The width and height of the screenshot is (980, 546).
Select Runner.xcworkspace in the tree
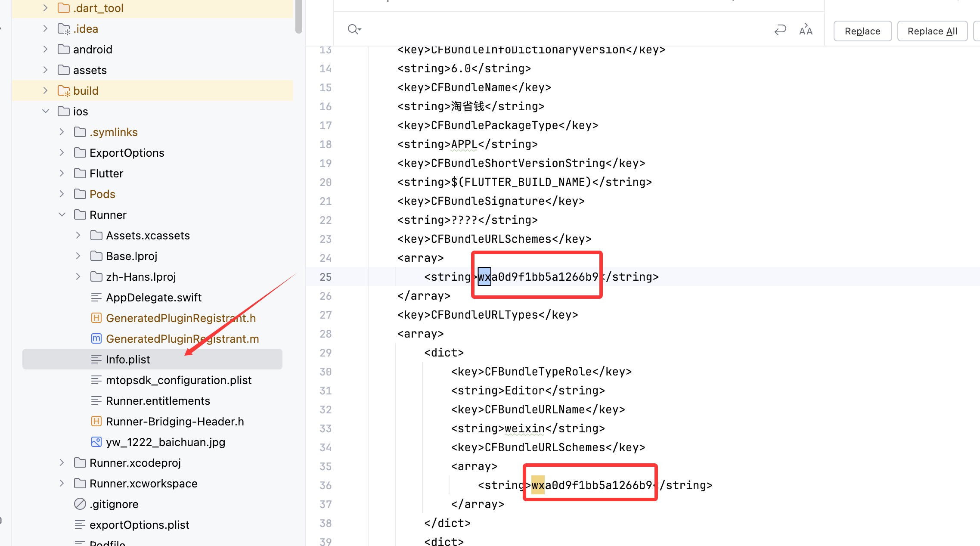[x=143, y=484]
